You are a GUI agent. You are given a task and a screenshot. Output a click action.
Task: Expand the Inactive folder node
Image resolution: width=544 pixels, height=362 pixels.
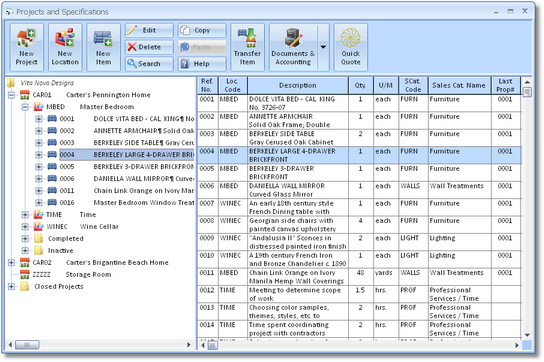click(25, 251)
